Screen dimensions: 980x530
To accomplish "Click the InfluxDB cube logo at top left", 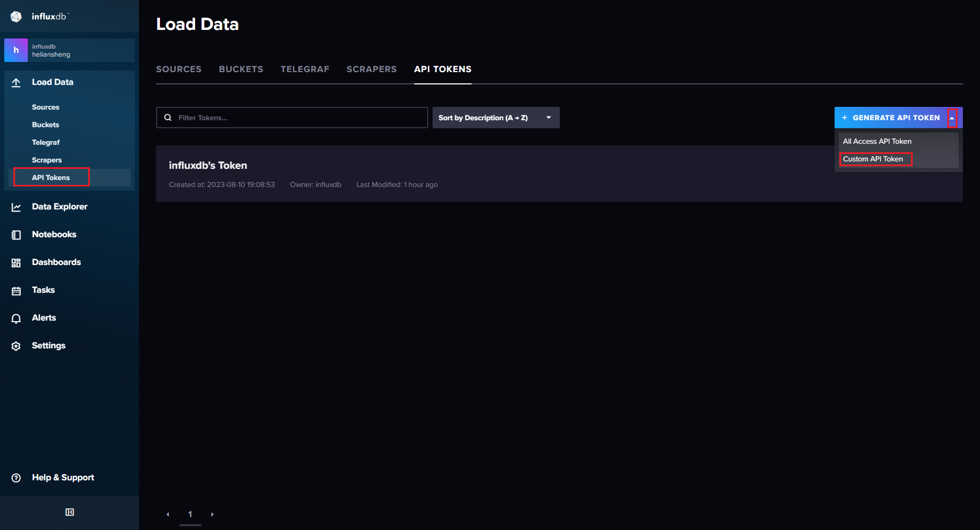I will (16, 16).
